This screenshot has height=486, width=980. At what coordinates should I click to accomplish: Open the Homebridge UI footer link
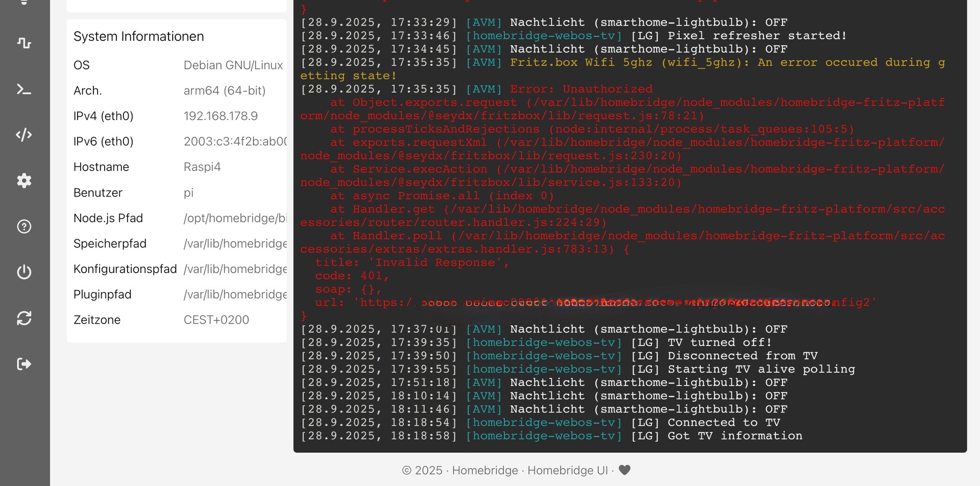click(x=567, y=470)
